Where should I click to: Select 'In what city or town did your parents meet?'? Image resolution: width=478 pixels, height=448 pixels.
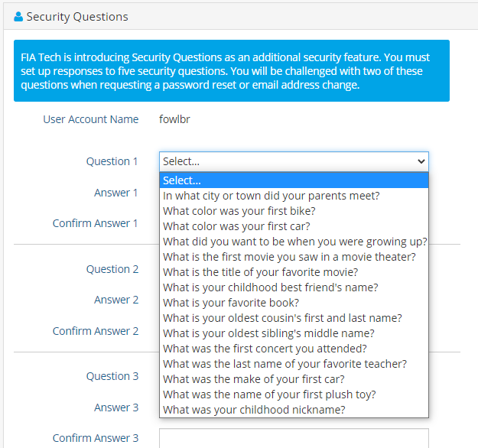tap(294, 196)
